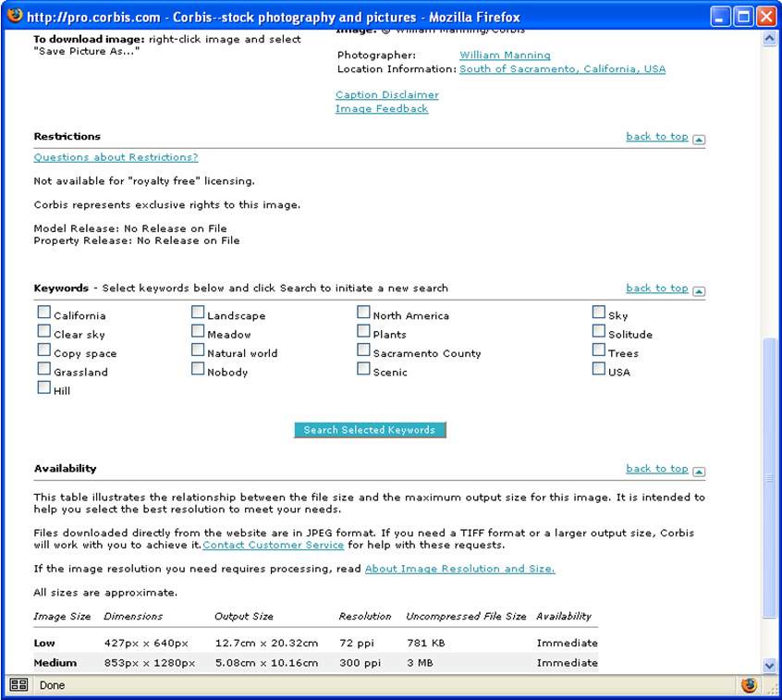Screen dimensions: 782x700
Task: Click up-arrow icon next to Availability back to top
Action: (x=699, y=472)
